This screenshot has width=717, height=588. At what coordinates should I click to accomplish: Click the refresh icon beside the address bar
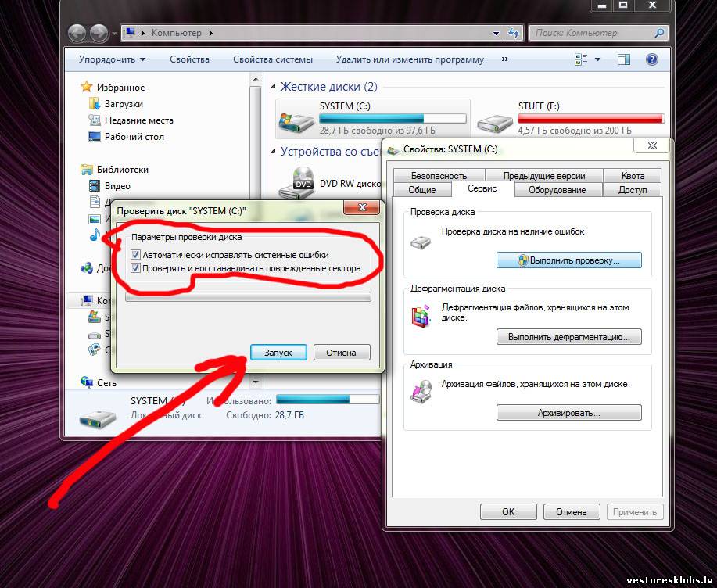pos(514,33)
